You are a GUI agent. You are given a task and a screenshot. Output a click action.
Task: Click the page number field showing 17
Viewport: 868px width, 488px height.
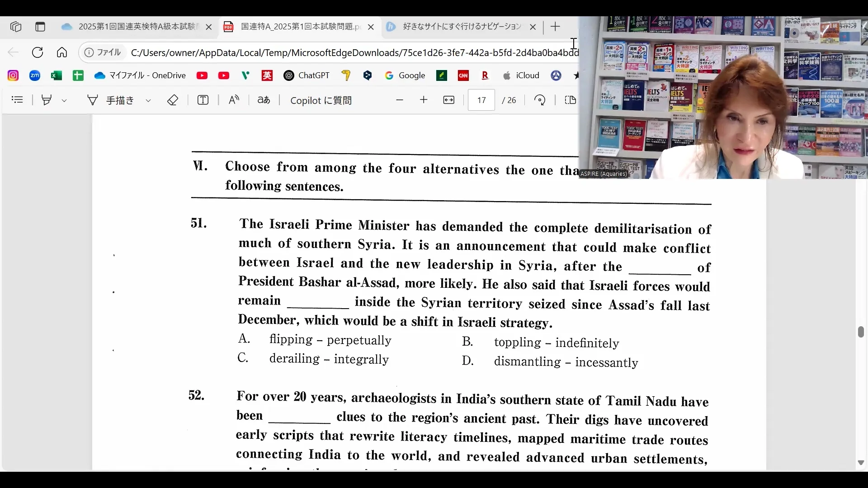coord(481,100)
